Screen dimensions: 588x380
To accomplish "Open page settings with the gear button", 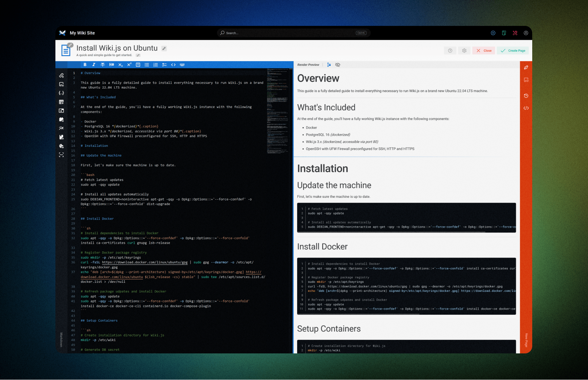I will 464,51.
